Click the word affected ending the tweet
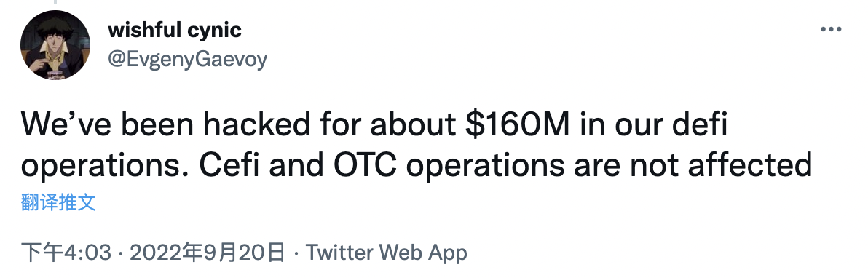The width and height of the screenshot is (868, 278). point(750,165)
